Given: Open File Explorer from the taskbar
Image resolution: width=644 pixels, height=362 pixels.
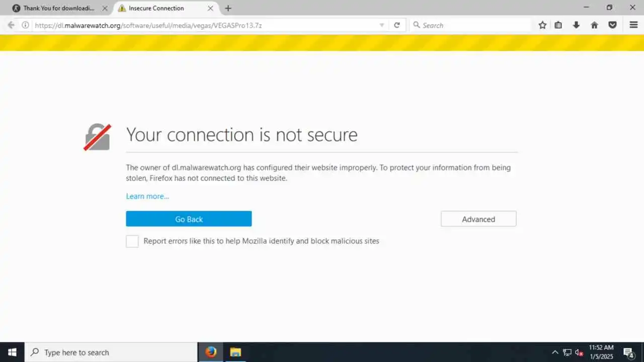Looking at the screenshot, I should point(235,352).
